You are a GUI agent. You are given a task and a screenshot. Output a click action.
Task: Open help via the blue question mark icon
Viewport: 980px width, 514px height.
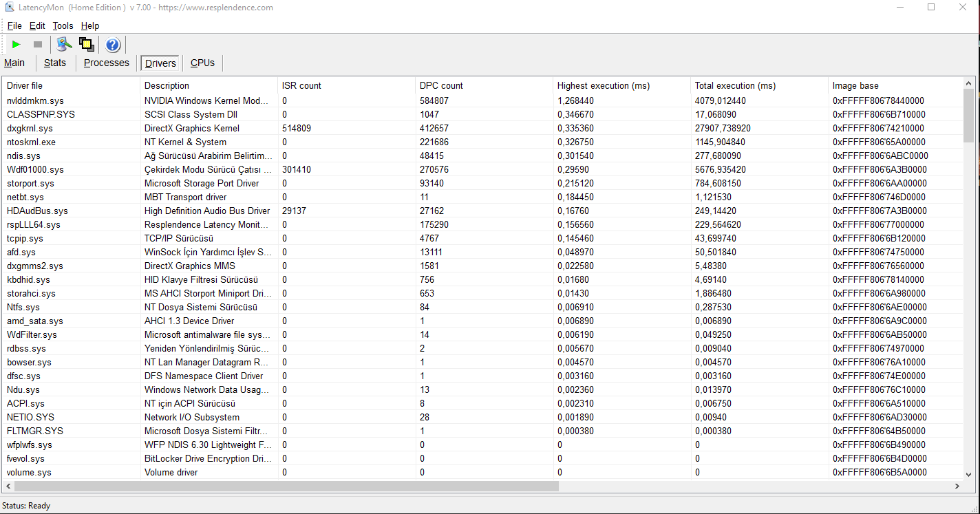pos(113,45)
